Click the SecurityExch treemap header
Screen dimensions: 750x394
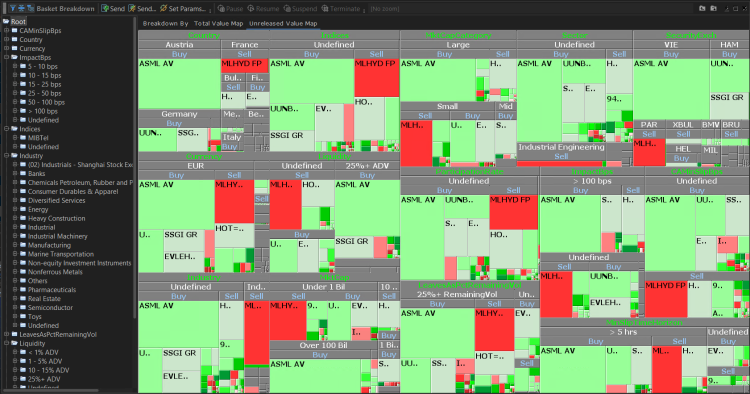point(691,35)
